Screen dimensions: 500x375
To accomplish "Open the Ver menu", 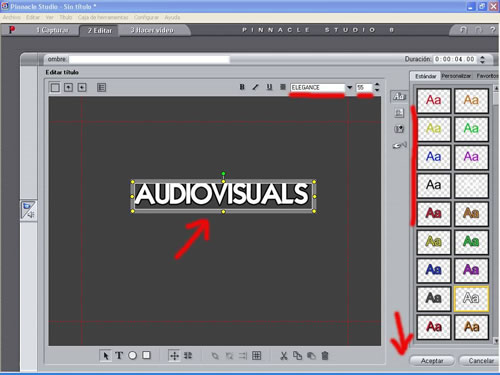I will tap(50, 17).
